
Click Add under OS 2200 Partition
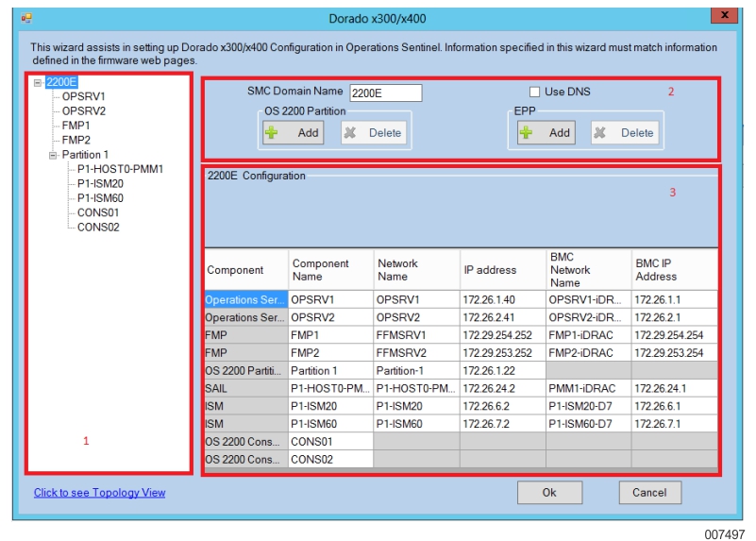click(x=294, y=132)
